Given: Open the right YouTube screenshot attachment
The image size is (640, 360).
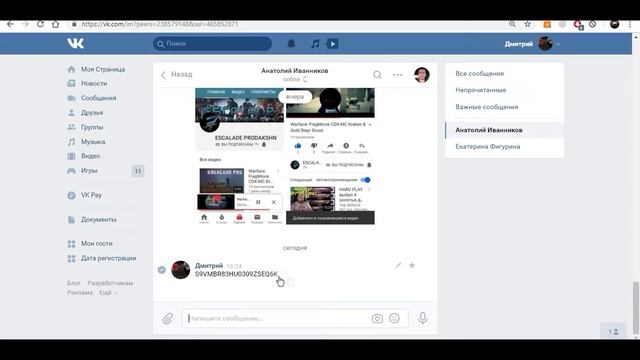Looking at the screenshot, I should [330, 156].
